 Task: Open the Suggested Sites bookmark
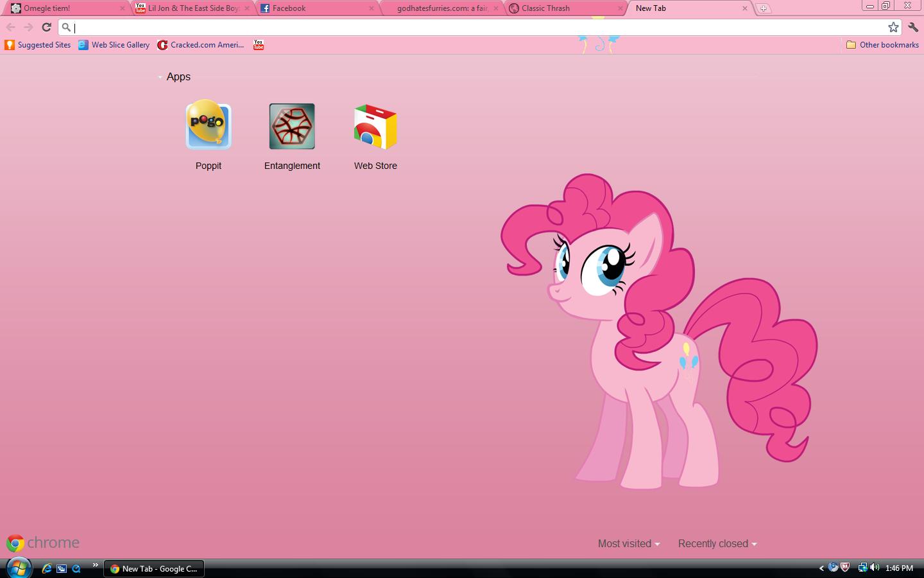(38, 45)
